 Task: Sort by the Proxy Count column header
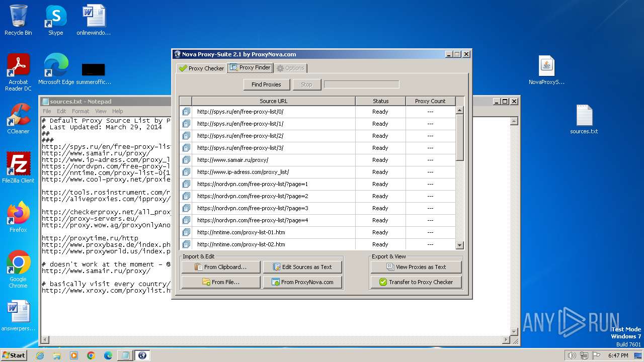430,101
